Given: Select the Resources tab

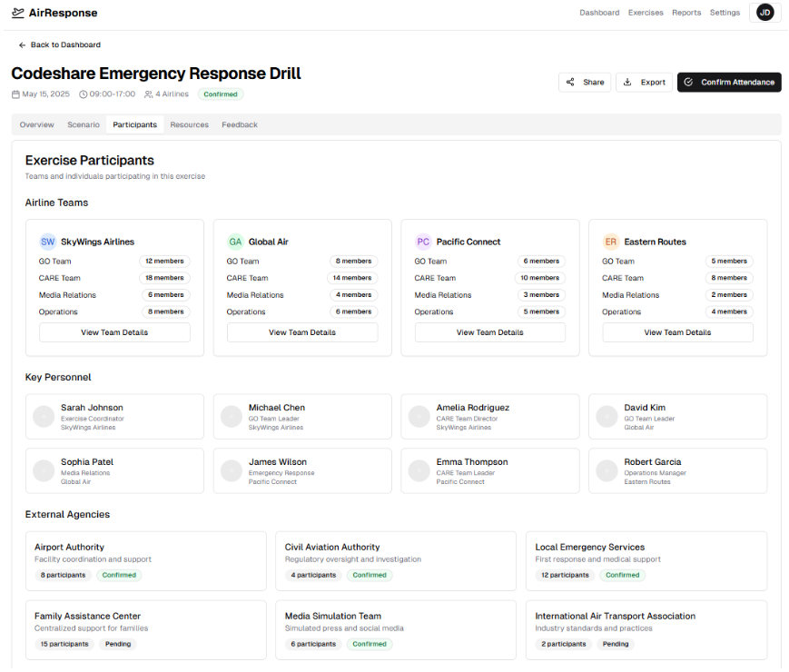Looking at the screenshot, I should [x=189, y=124].
